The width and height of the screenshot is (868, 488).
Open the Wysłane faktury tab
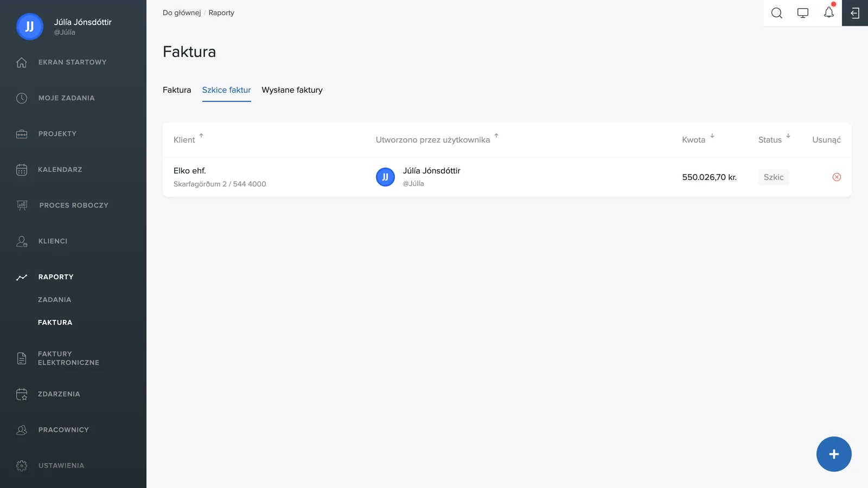click(x=292, y=90)
